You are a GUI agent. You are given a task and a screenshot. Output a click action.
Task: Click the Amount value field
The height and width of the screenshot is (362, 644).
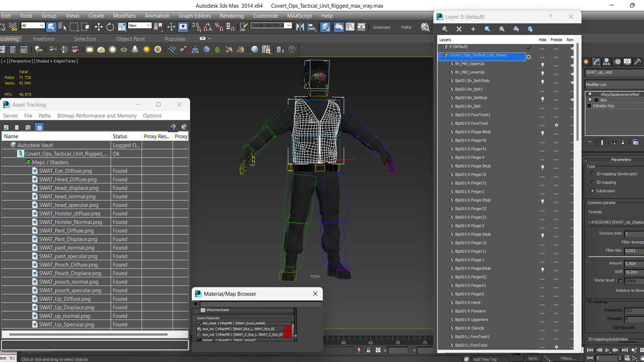tap(634, 263)
